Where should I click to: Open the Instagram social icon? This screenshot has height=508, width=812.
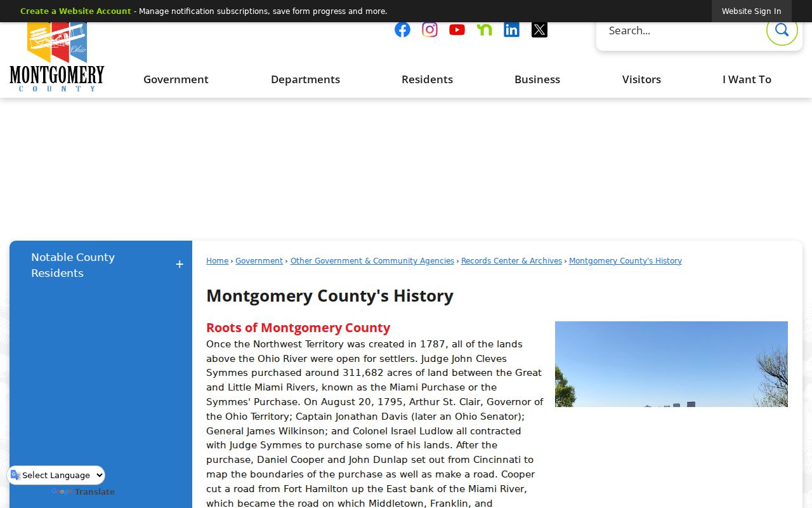(429, 30)
